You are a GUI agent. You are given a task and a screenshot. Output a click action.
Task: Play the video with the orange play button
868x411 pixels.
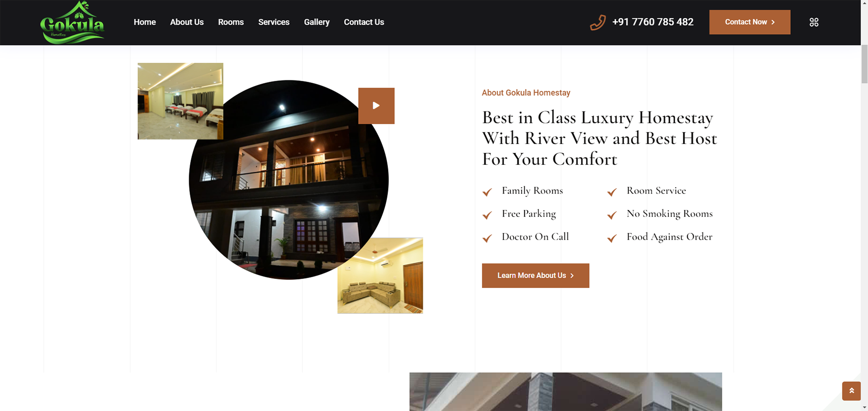[376, 105]
